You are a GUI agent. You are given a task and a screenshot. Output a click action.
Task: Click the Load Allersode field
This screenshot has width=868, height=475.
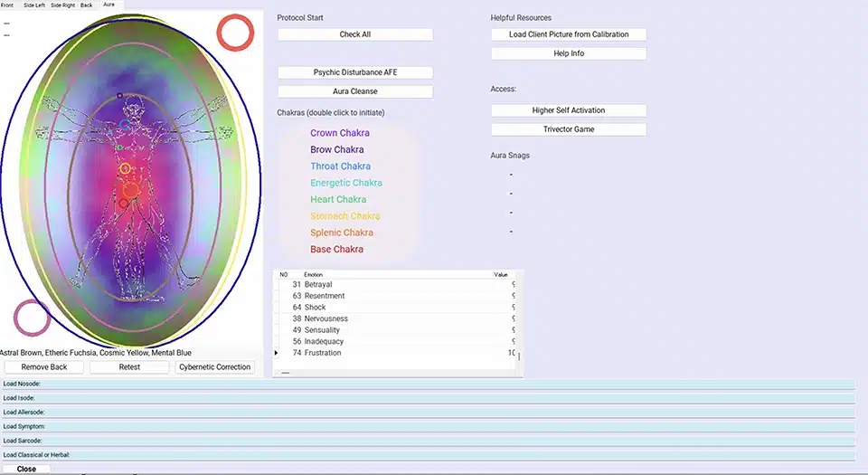(x=429, y=413)
